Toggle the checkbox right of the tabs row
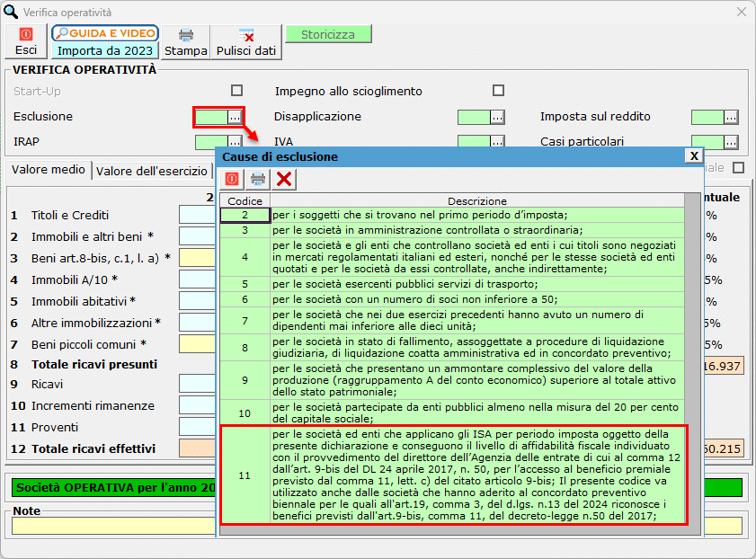The width and height of the screenshot is (756, 559). pos(738,168)
